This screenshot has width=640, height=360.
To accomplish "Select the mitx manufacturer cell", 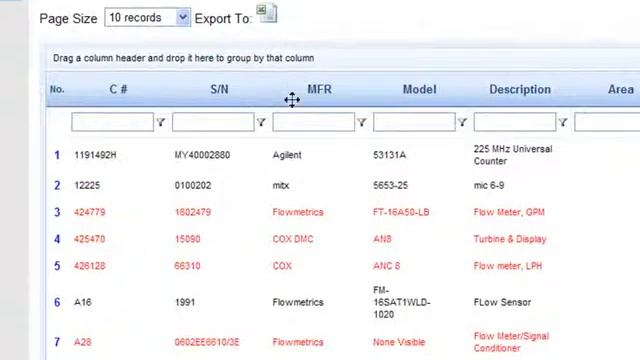I will [x=281, y=185].
